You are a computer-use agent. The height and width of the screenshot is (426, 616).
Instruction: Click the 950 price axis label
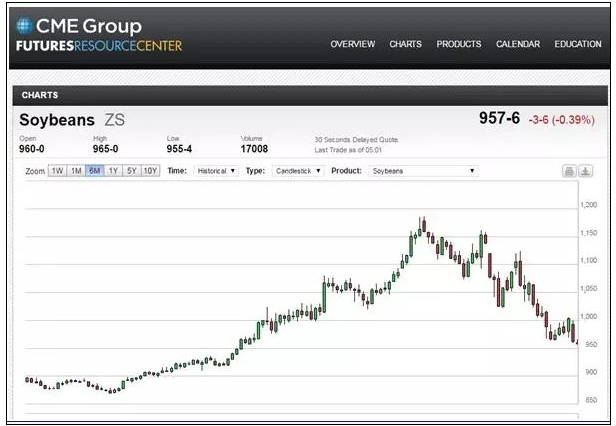pyautogui.click(x=591, y=344)
